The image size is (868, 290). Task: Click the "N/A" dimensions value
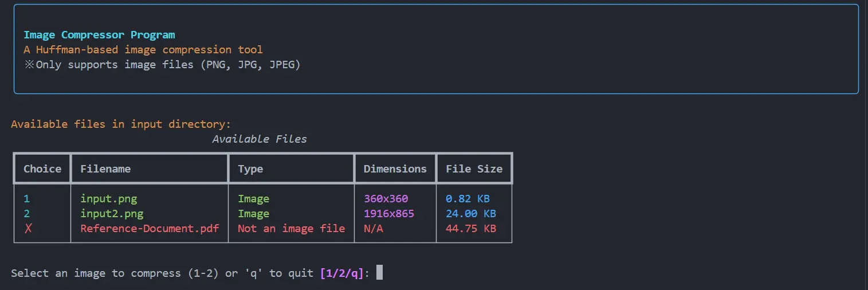(x=374, y=229)
